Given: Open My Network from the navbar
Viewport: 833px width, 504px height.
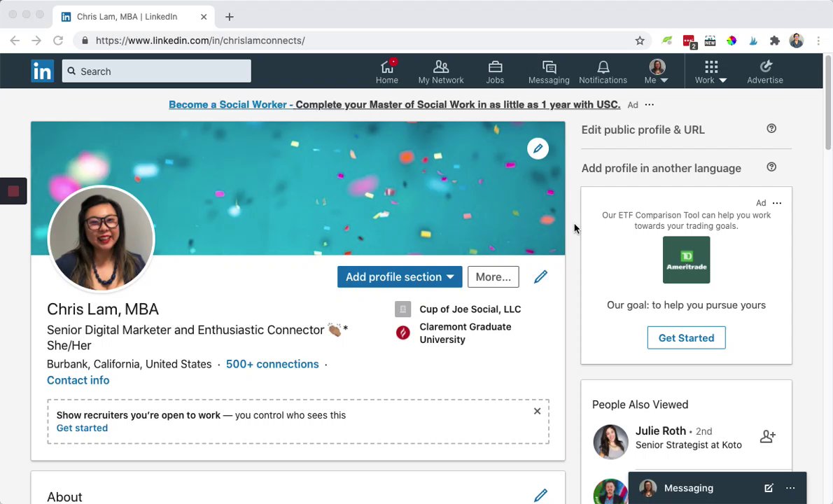Looking at the screenshot, I should tap(441, 71).
